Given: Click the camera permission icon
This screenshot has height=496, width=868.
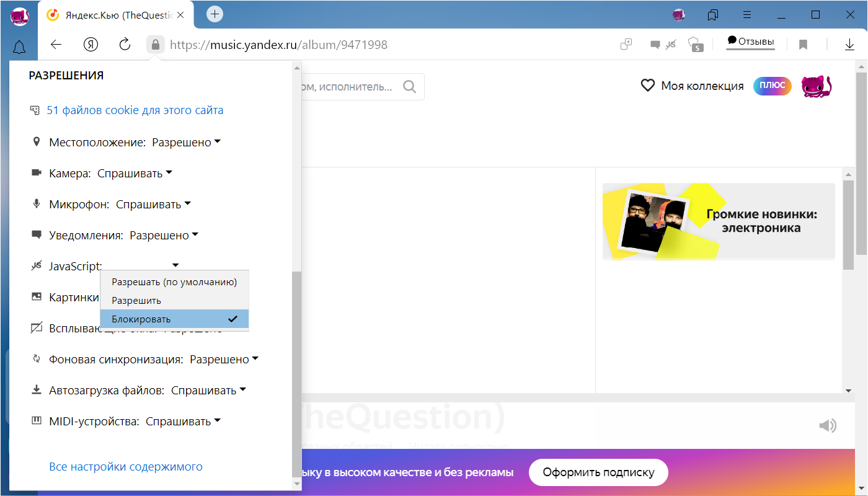Looking at the screenshot, I should (x=36, y=173).
